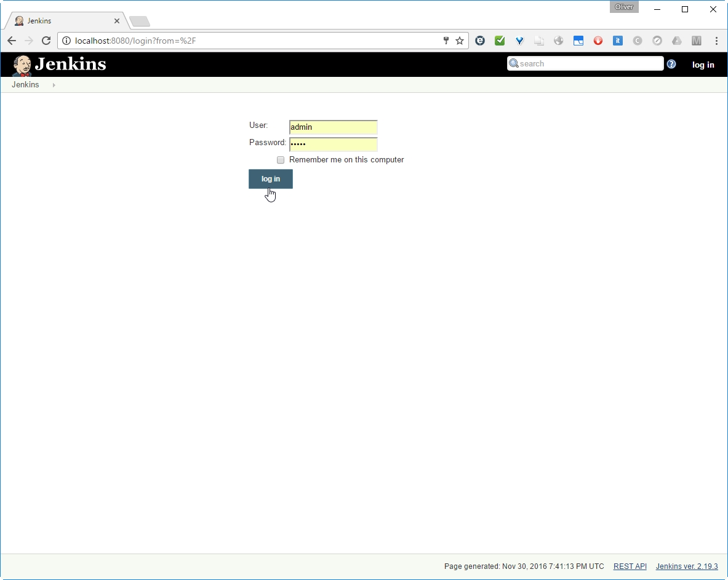728x580 pixels.
Task: Click the saved password key icon
Action: point(446,41)
